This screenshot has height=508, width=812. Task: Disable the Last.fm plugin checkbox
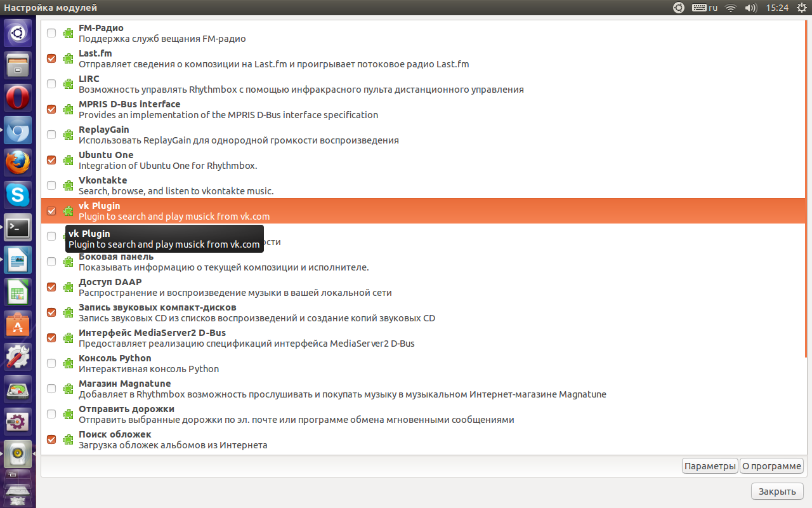pyautogui.click(x=51, y=58)
